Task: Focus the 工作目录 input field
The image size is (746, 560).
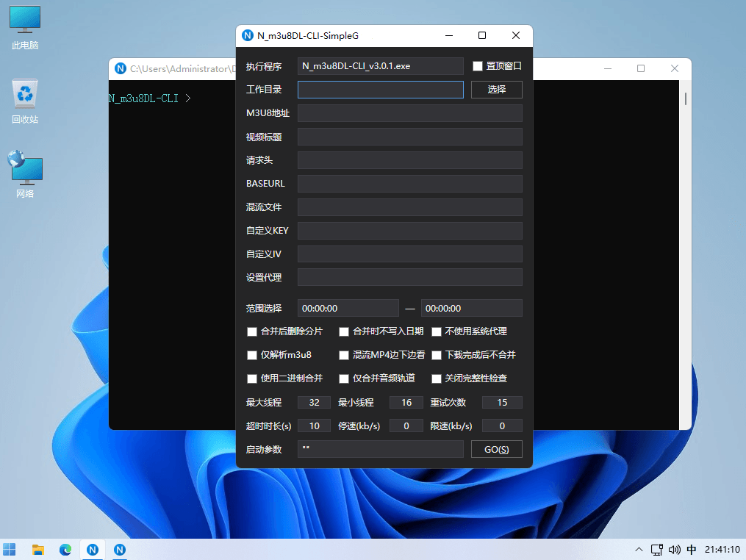Action: click(381, 90)
